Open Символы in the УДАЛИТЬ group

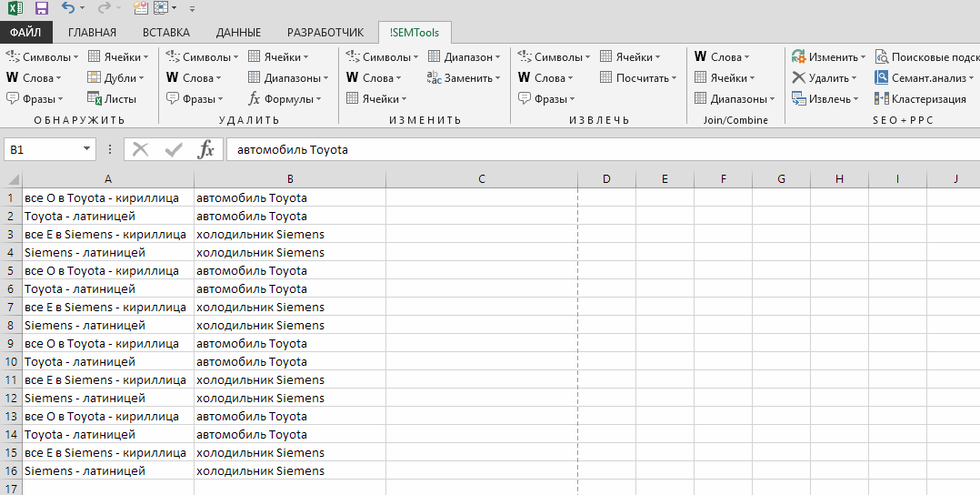pyautogui.click(x=202, y=57)
